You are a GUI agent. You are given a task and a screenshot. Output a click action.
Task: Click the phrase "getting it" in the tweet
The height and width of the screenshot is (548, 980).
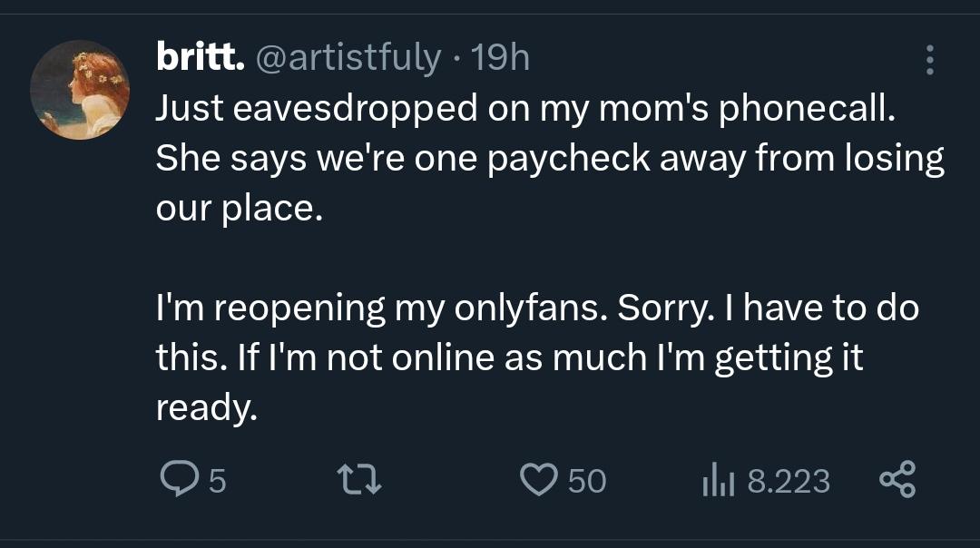tap(789, 358)
